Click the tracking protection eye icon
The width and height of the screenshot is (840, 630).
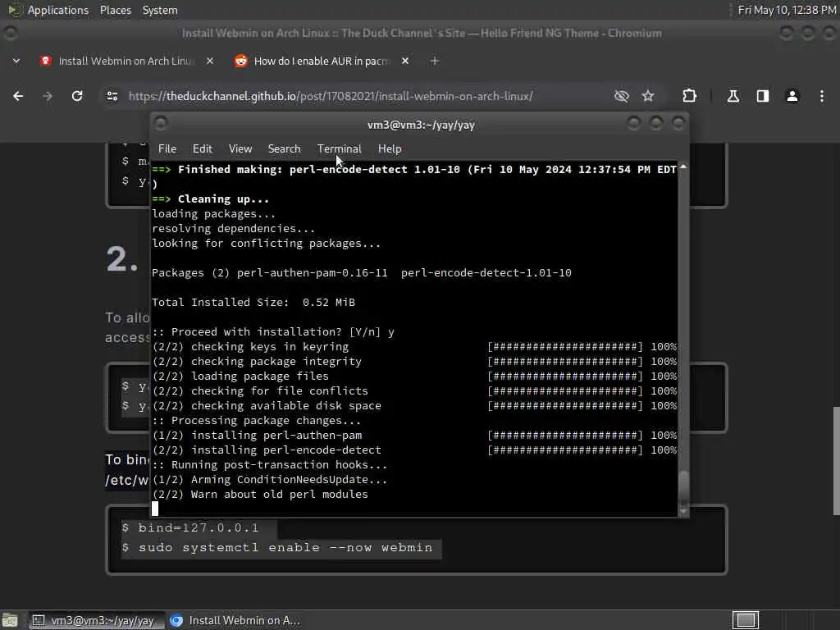pos(622,96)
